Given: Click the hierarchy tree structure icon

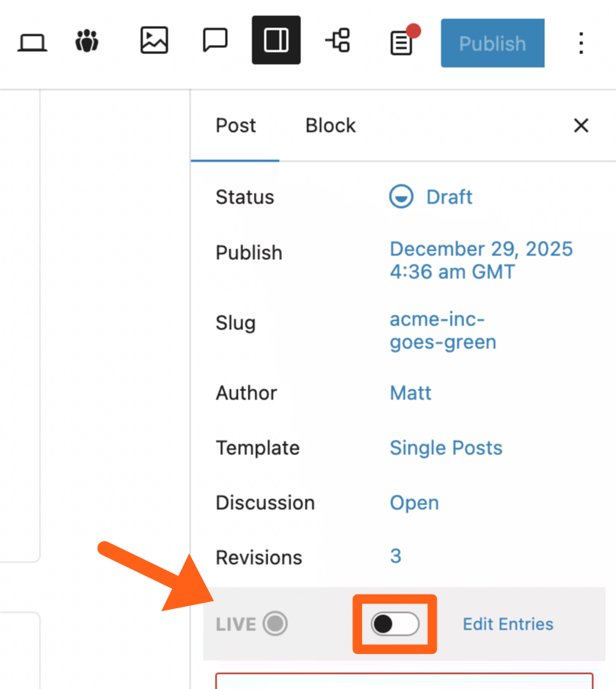Looking at the screenshot, I should [337, 41].
